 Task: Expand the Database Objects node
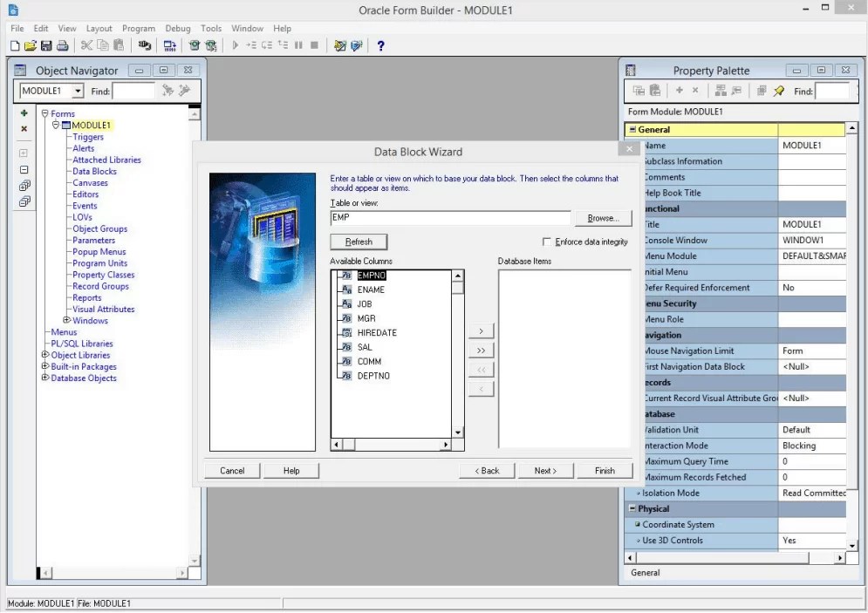(44, 378)
